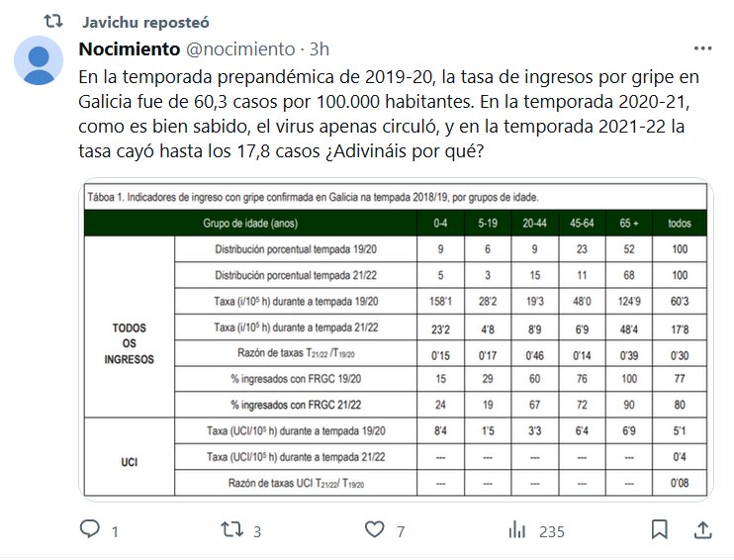Bookmark this tweet

pyautogui.click(x=658, y=531)
